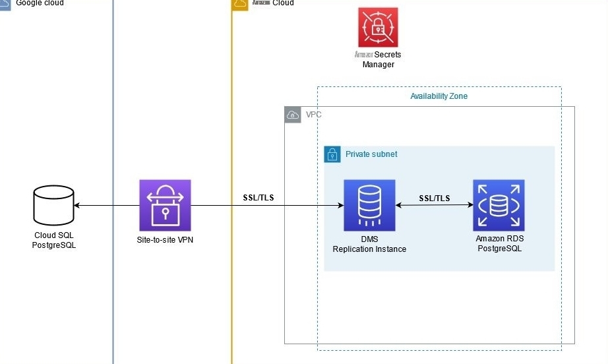Select the "Google cloud" text label
Screen dimensions: 608x364
pyautogui.click(x=40, y=3)
